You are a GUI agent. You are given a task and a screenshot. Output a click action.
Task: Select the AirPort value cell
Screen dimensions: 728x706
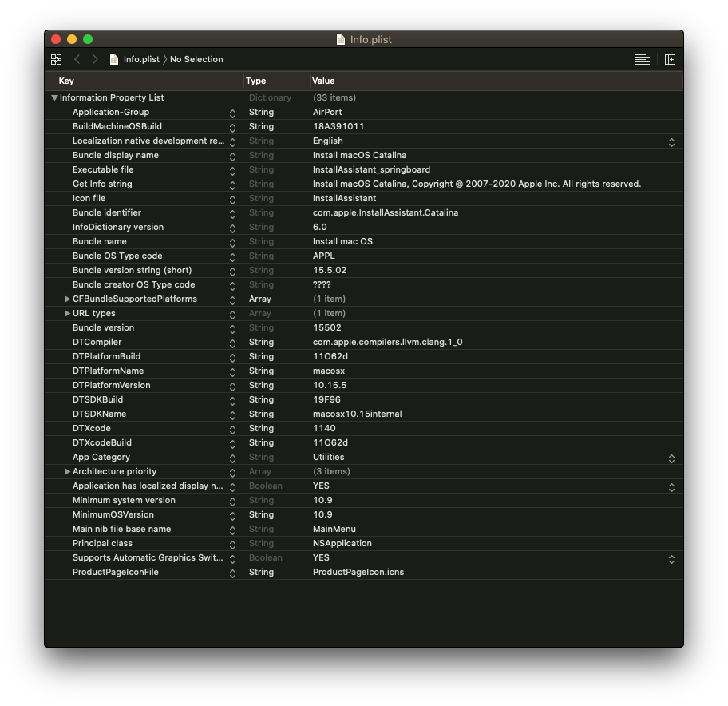coord(327,112)
